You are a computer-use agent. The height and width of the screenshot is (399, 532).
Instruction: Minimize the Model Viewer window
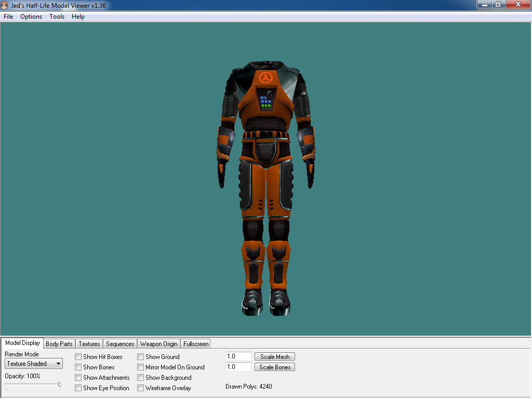[485, 5]
